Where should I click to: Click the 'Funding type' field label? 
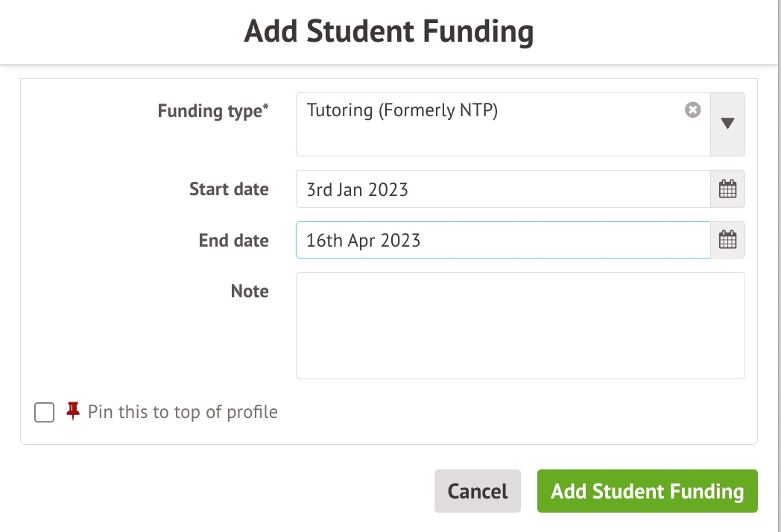[x=209, y=111]
